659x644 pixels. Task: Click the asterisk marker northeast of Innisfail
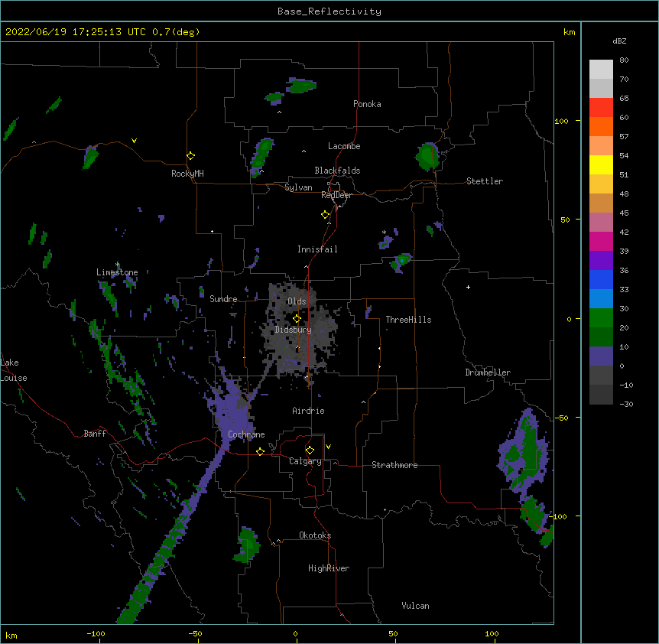pyautogui.click(x=384, y=233)
